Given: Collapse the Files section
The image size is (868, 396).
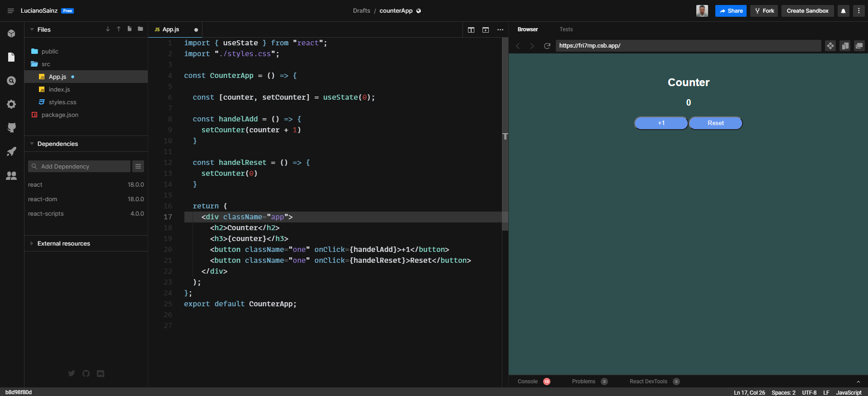Looking at the screenshot, I should pos(32,29).
